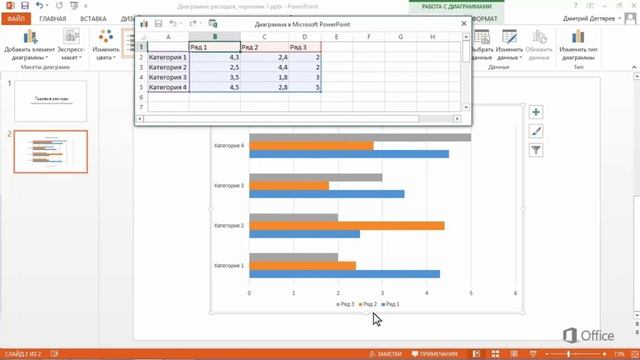This screenshot has height=360, width=640.
Task: Switch to Normal view in status bar
Action: click(476, 354)
